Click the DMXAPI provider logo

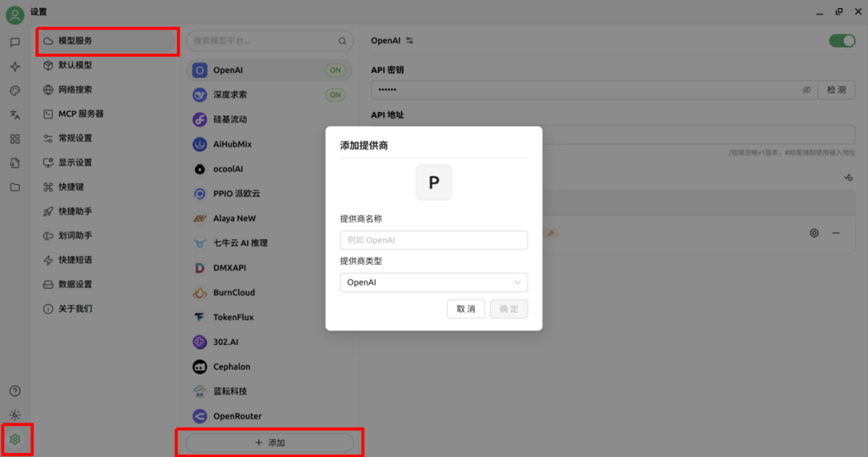pos(200,268)
